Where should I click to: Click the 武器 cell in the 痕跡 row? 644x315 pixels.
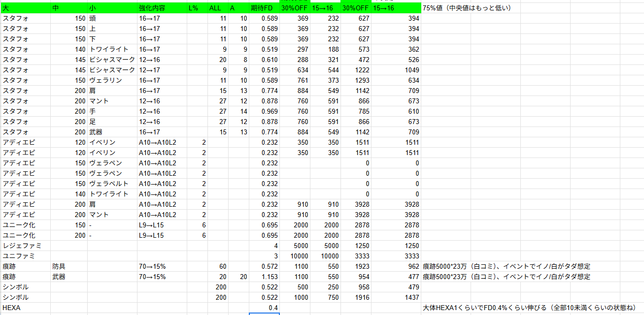pyautogui.click(x=69, y=277)
